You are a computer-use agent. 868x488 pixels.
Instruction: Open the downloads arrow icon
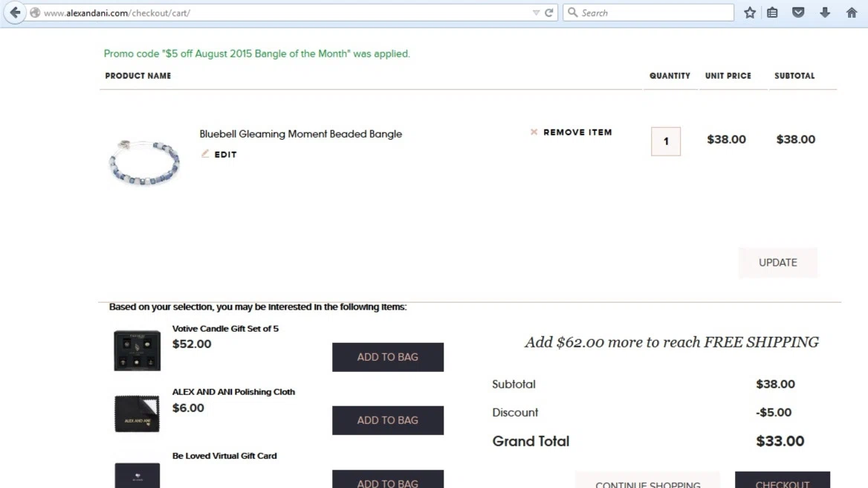[825, 13]
